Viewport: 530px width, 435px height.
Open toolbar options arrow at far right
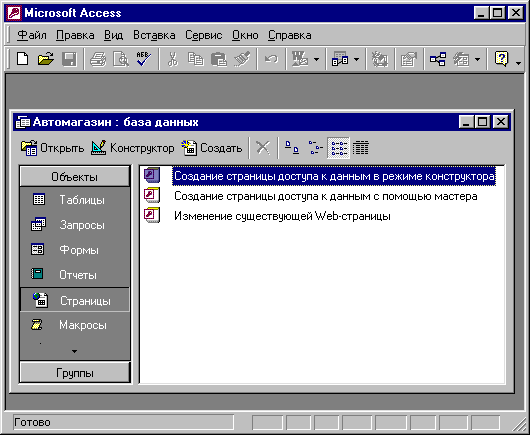tap(518, 63)
